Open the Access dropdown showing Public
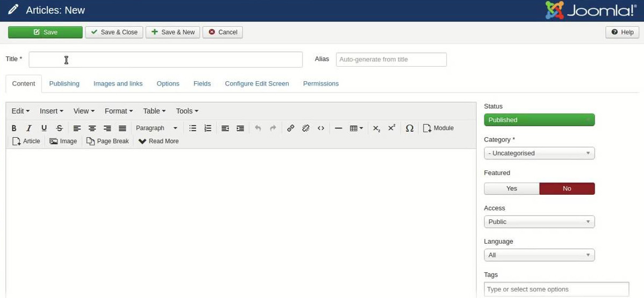The width and height of the screenshot is (644, 298). tap(539, 222)
